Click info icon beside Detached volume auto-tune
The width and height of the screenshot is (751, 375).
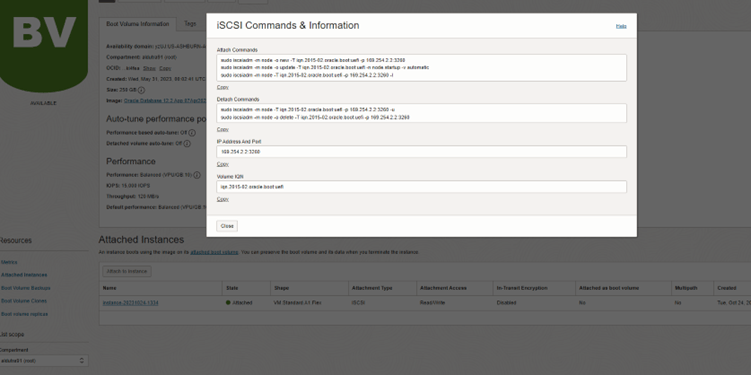coord(187,143)
